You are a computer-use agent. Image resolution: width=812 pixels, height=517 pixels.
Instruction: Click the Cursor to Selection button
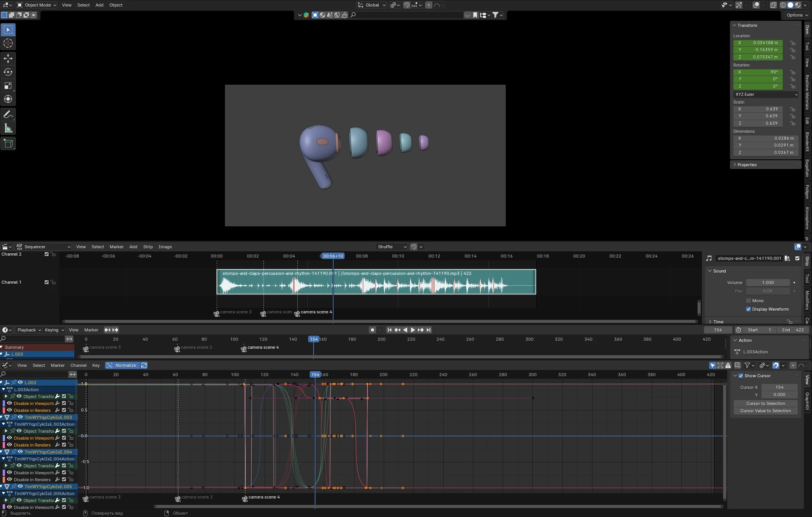coord(765,403)
